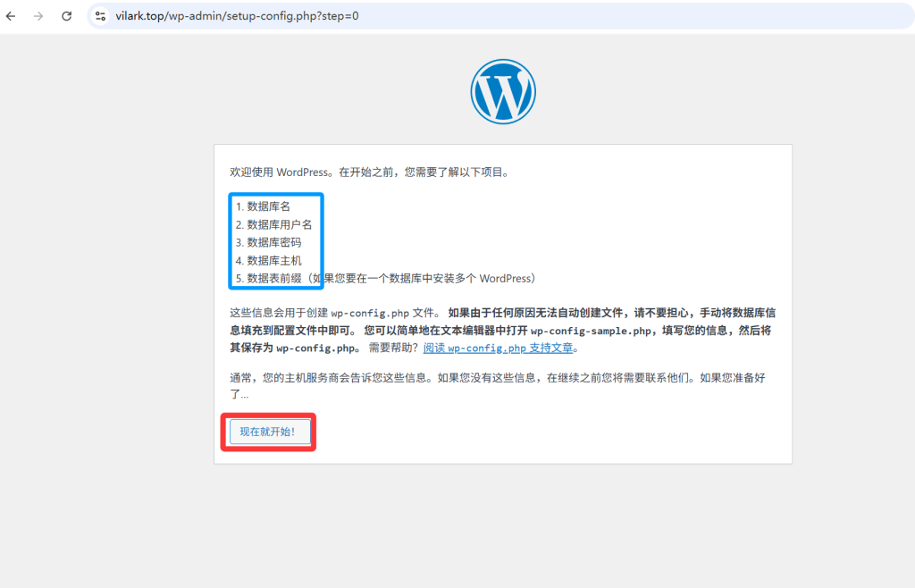Click list item 数据表前缀

pos(267,278)
